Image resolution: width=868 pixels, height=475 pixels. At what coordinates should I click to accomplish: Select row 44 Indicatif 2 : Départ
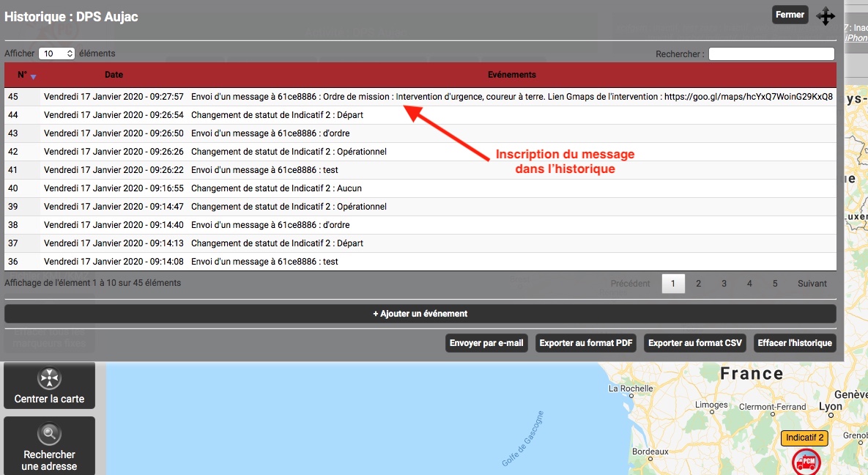point(420,115)
